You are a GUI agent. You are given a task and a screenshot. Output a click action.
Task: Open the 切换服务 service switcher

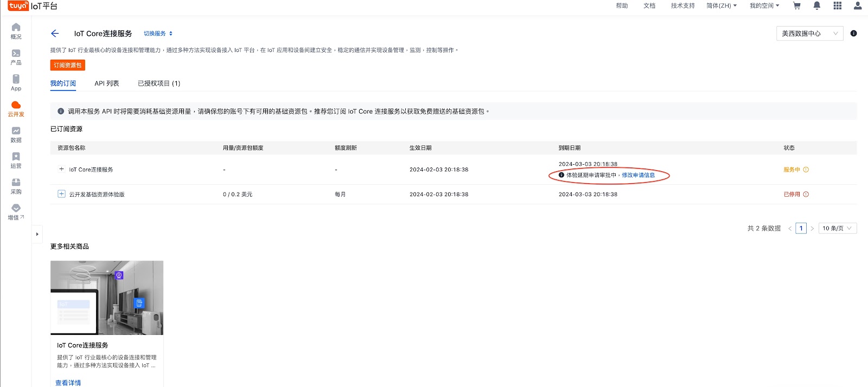point(158,34)
